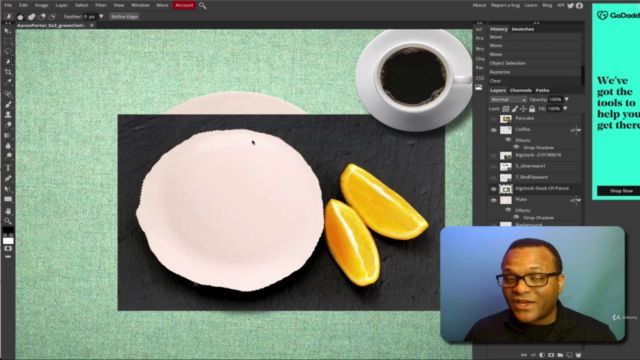Open the Twitter icon link

coord(571,5)
